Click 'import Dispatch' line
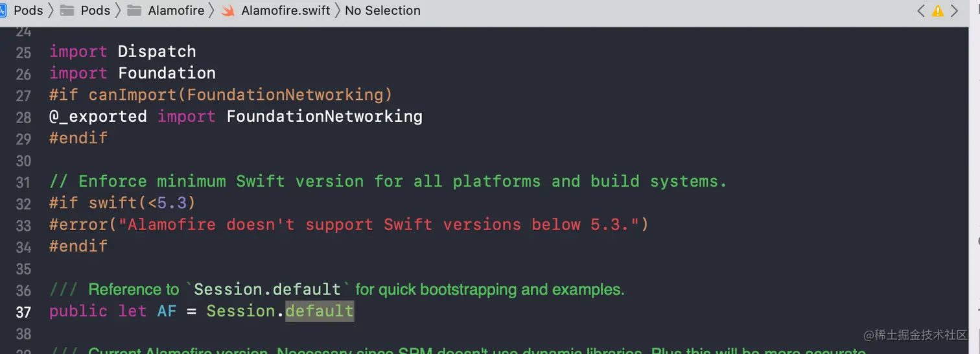Image resolution: width=980 pixels, height=354 pixels. (x=122, y=51)
